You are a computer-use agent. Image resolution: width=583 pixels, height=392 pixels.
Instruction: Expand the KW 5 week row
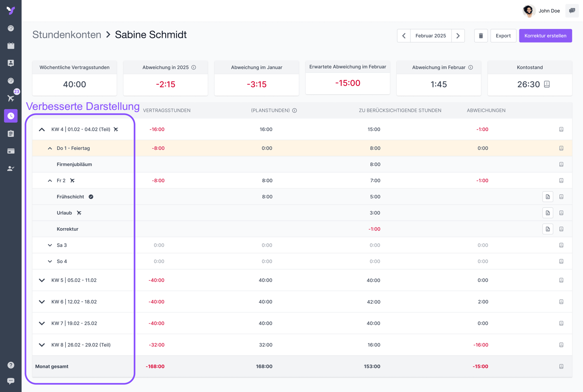click(x=42, y=280)
